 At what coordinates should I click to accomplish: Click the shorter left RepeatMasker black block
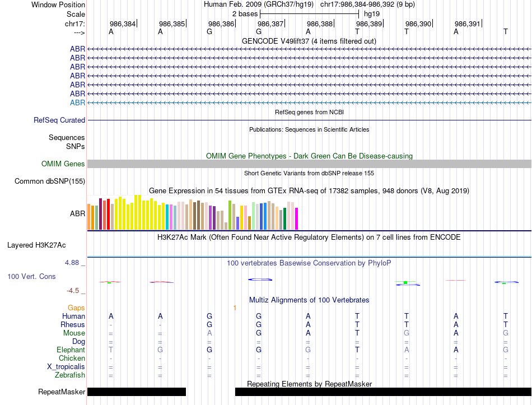pyautogui.click(x=137, y=392)
